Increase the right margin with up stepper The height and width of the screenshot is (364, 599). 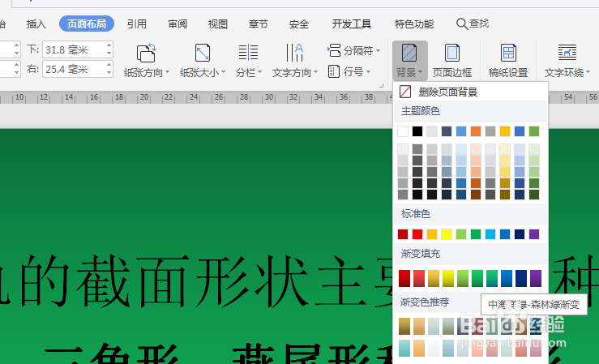pos(109,65)
